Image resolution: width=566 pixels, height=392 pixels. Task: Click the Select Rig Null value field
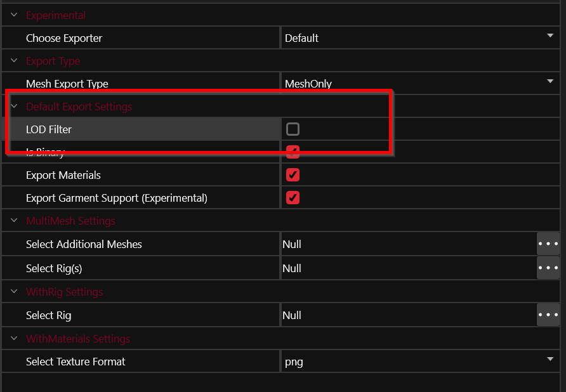(406, 315)
